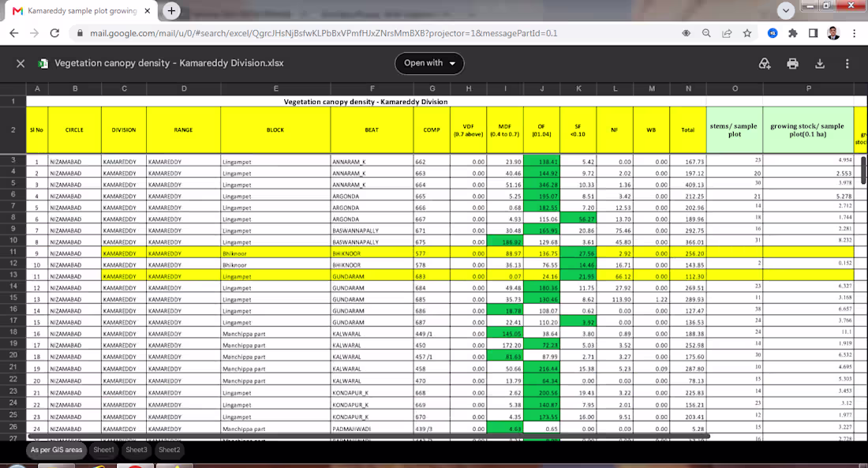Viewport: 868px width, 468px height.
Task: Click the 'MDF (0.4 to 0.7)' header cell
Action: coord(505,129)
